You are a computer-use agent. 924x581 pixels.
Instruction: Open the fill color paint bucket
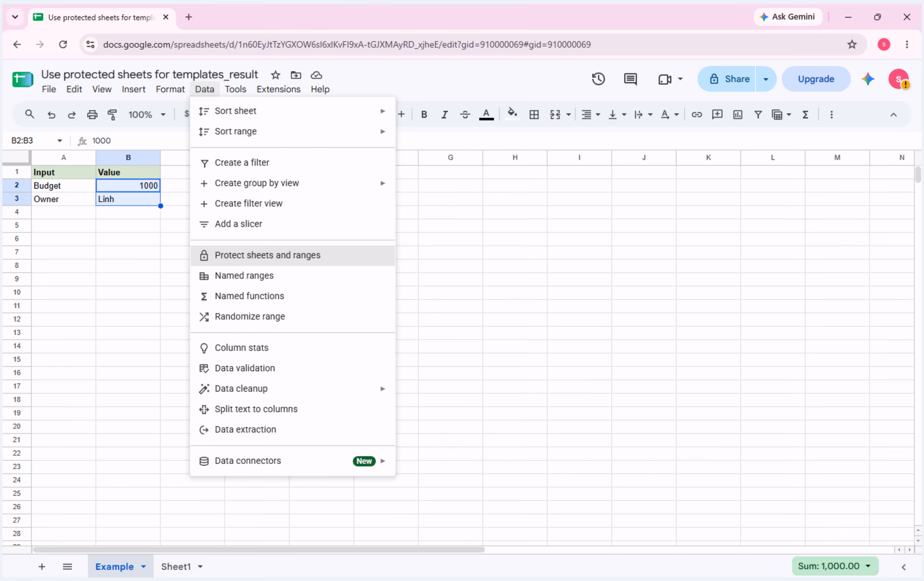512,114
